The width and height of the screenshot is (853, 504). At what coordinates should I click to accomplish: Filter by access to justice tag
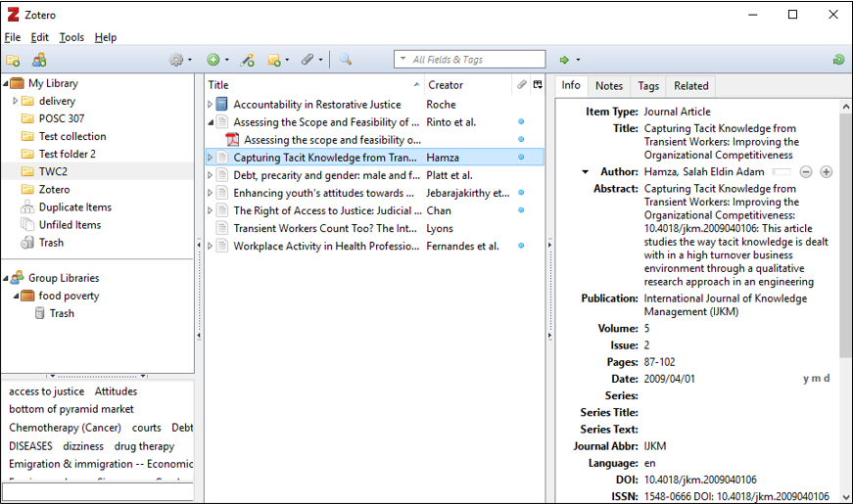click(x=47, y=391)
